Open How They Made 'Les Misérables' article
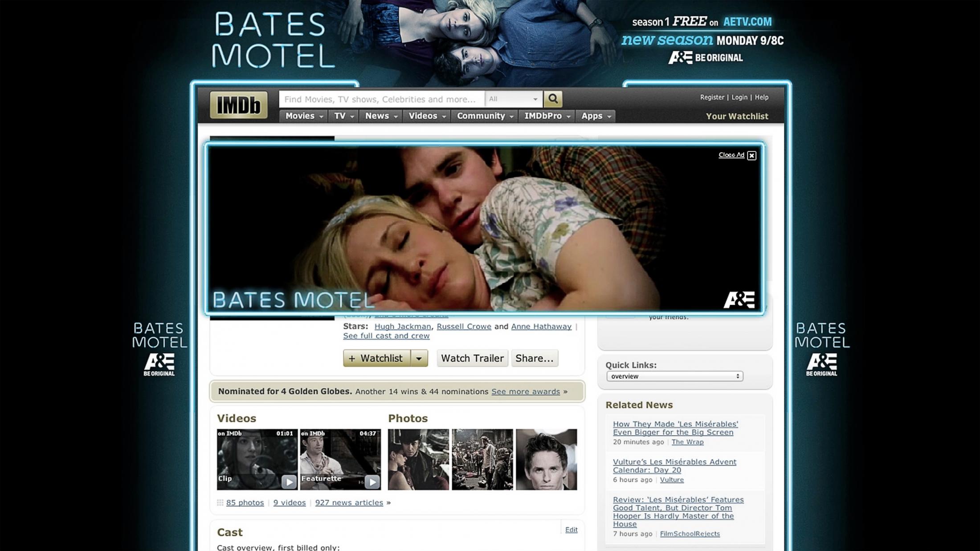 point(675,428)
